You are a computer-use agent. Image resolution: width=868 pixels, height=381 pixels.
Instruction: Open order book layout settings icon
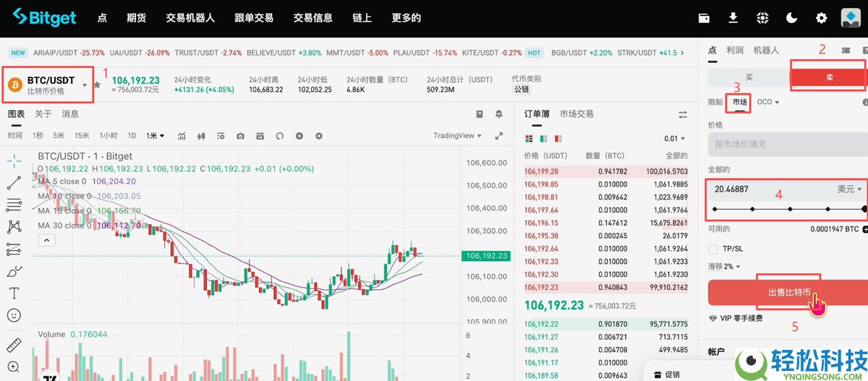[682, 114]
